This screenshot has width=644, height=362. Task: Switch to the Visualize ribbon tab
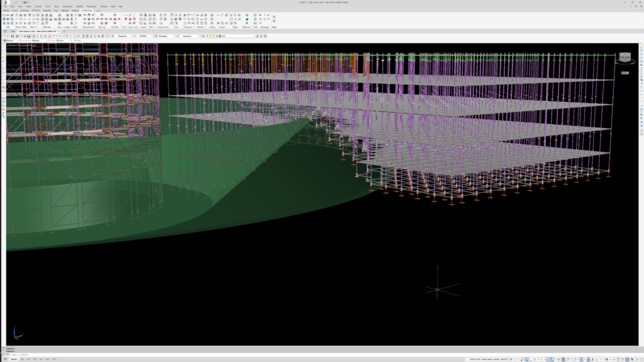pos(47,10)
